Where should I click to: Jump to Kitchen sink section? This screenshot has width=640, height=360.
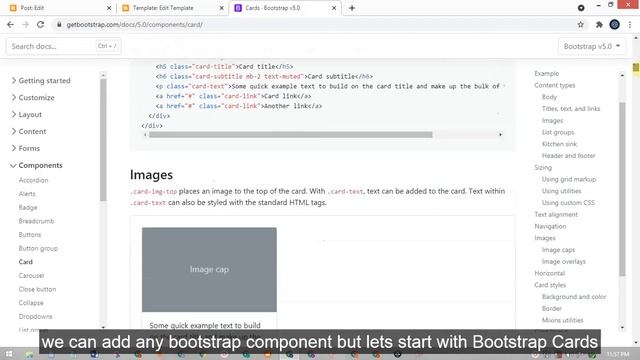559,144
